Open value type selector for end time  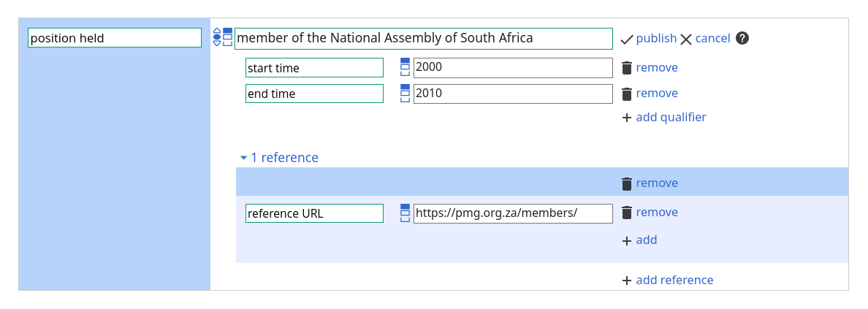point(406,94)
